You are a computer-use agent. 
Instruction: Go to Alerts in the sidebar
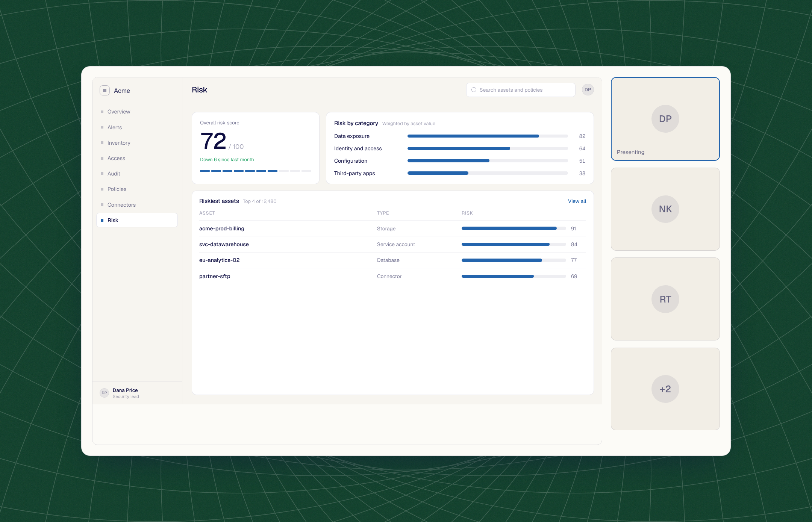(137, 127)
